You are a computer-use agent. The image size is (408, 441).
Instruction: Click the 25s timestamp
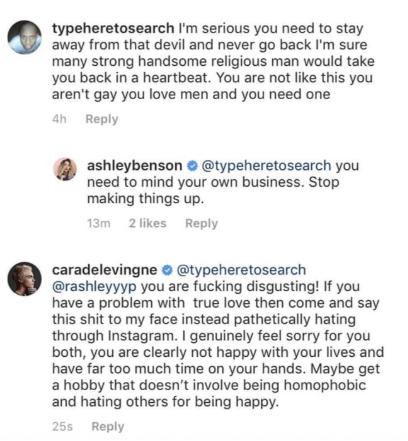click(x=62, y=427)
